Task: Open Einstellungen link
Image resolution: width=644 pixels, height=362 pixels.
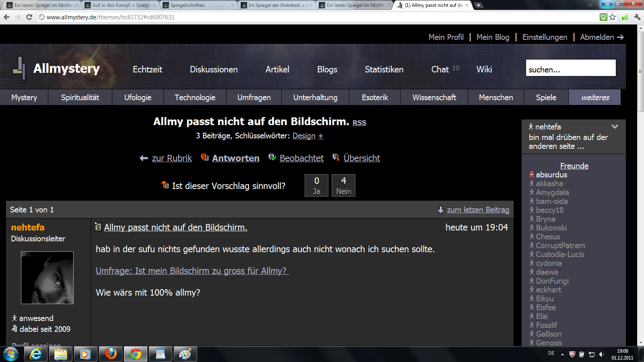Action: pos(545,37)
